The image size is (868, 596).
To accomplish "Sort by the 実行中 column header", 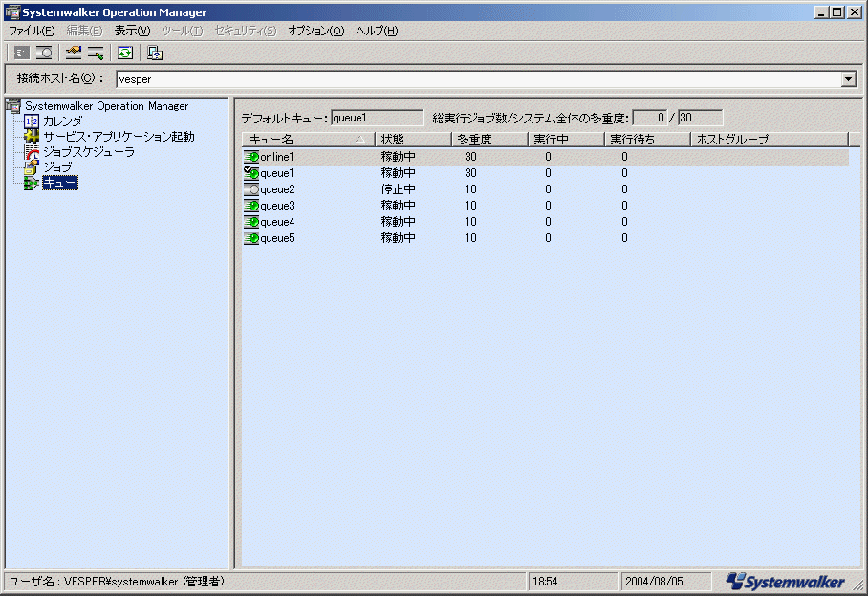I will 566,140.
